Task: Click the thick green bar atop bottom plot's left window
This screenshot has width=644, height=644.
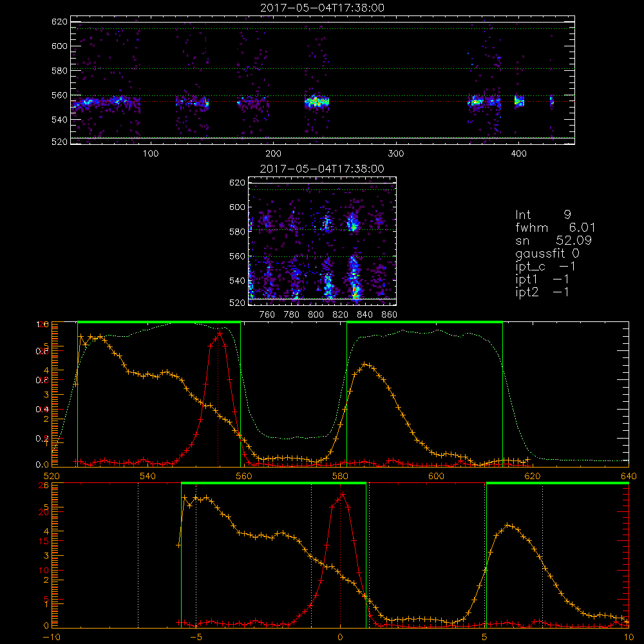Action: point(274,484)
